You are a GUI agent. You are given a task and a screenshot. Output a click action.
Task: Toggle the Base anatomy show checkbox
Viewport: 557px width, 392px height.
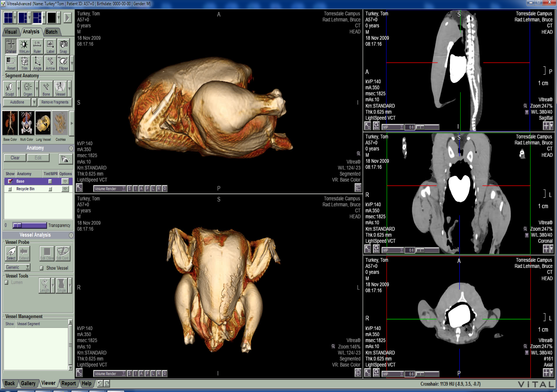click(10, 181)
